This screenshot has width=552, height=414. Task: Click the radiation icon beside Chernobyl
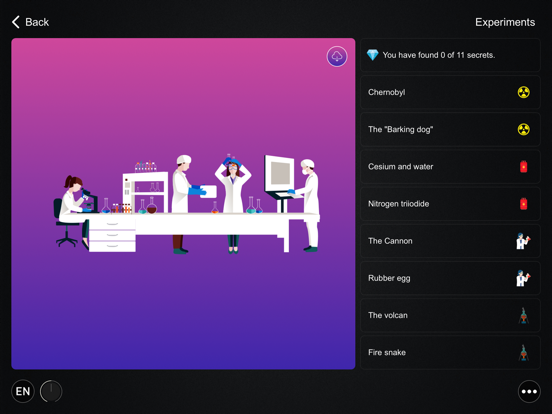[x=523, y=92]
